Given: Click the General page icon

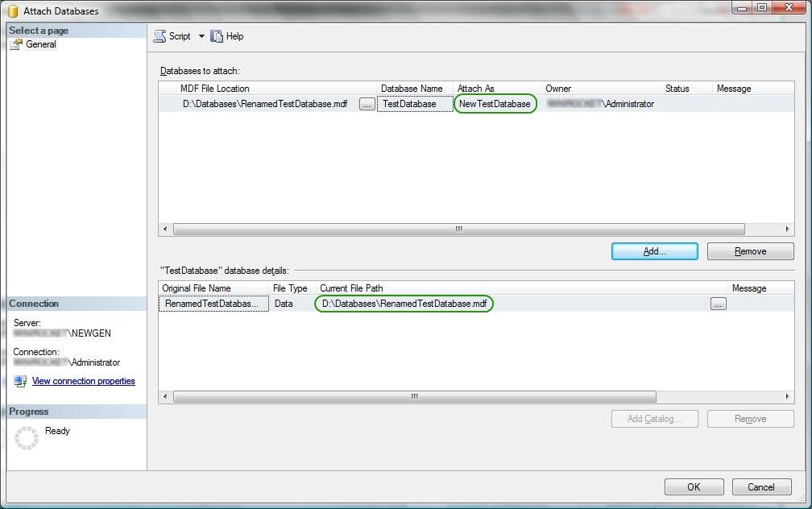Looking at the screenshot, I should [x=17, y=44].
